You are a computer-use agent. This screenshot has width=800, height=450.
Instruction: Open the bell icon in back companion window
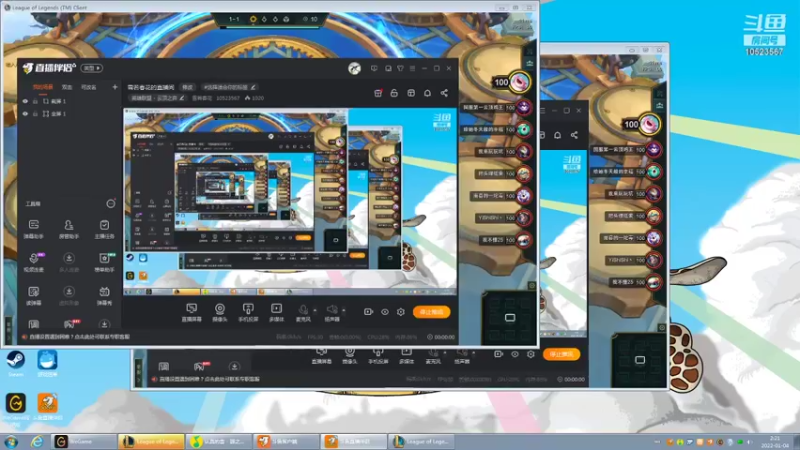coord(557,135)
